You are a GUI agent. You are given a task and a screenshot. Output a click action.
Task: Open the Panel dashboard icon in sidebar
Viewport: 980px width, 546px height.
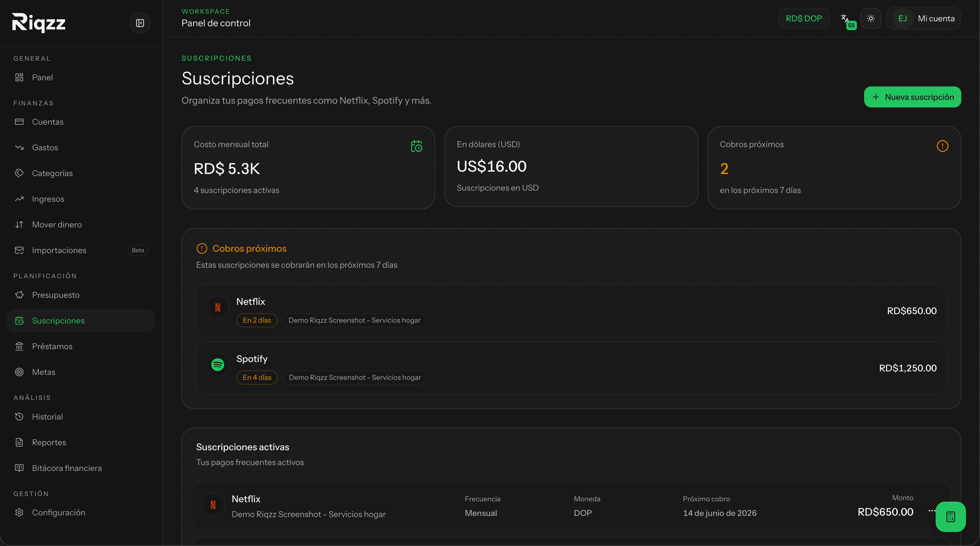coord(19,78)
